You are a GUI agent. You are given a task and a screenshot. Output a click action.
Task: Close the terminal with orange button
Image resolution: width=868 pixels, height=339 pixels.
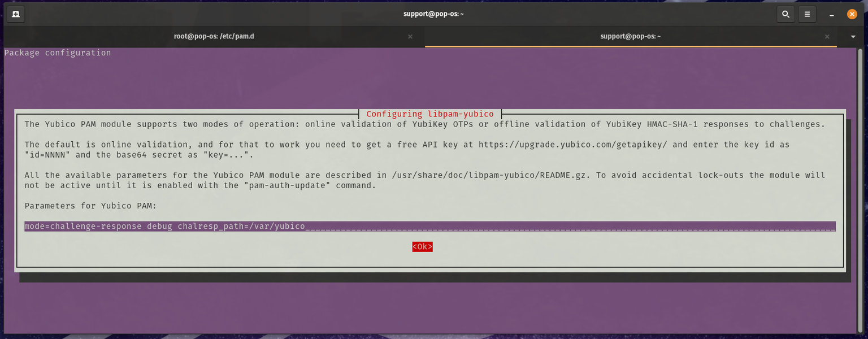[852, 14]
